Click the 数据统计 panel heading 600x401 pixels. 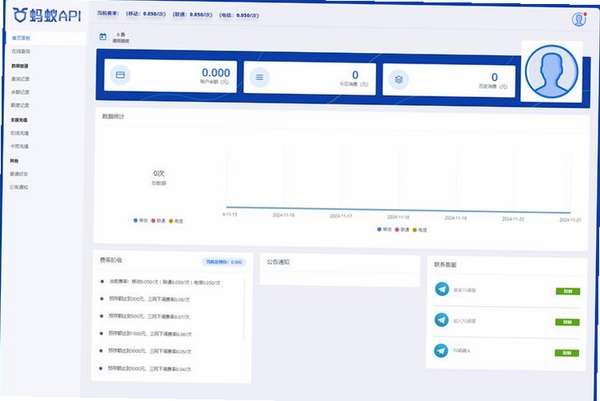113,116
